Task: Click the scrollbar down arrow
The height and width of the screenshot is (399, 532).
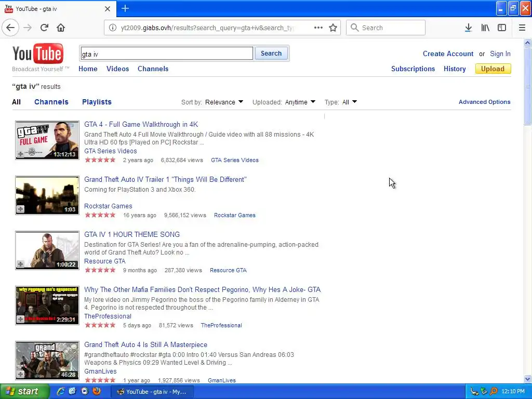Action: (x=528, y=379)
